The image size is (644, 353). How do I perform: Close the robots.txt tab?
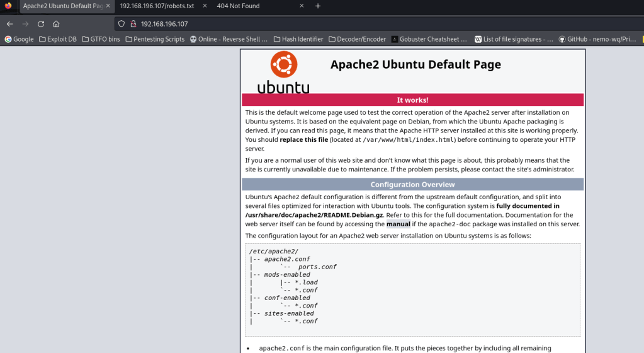205,6
